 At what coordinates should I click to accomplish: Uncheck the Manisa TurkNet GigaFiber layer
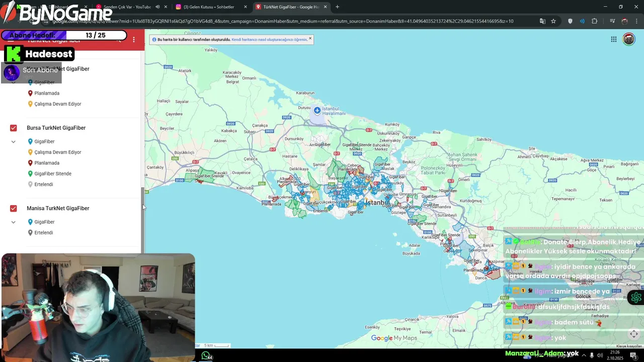tap(14, 208)
